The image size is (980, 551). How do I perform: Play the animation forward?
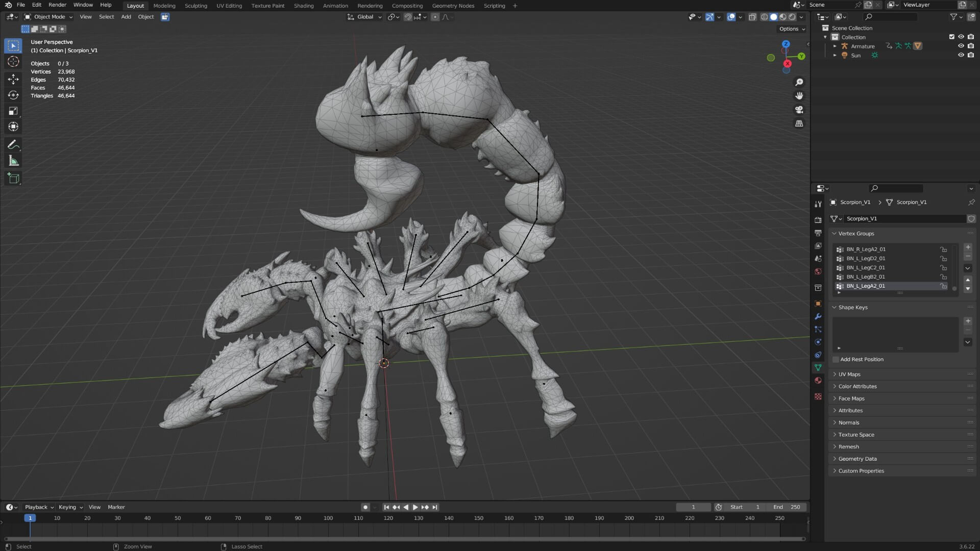tap(415, 507)
